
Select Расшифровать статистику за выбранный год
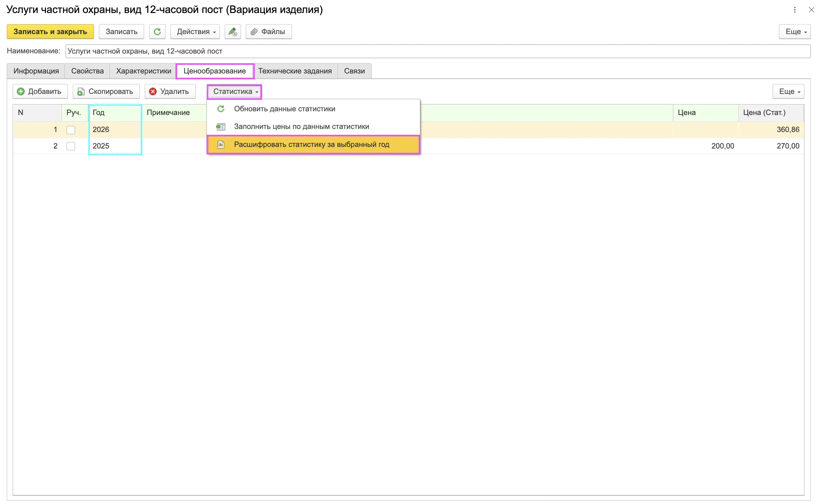(313, 144)
